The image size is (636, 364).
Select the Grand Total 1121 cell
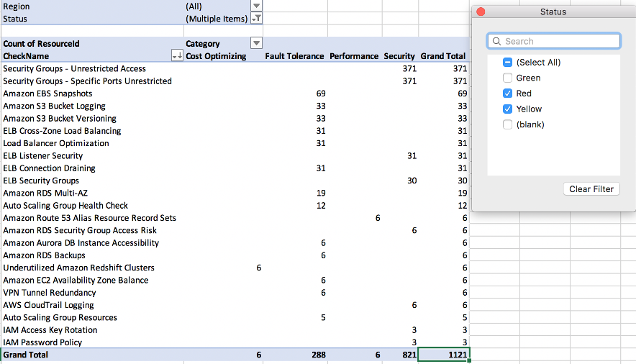(444, 355)
